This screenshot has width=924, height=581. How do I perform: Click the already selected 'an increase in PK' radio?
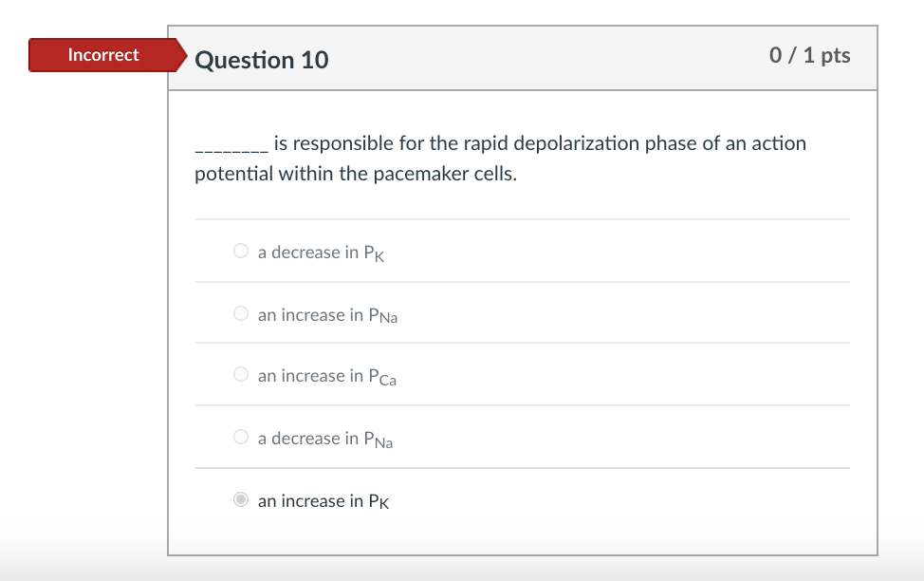pyautogui.click(x=241, y=498)
